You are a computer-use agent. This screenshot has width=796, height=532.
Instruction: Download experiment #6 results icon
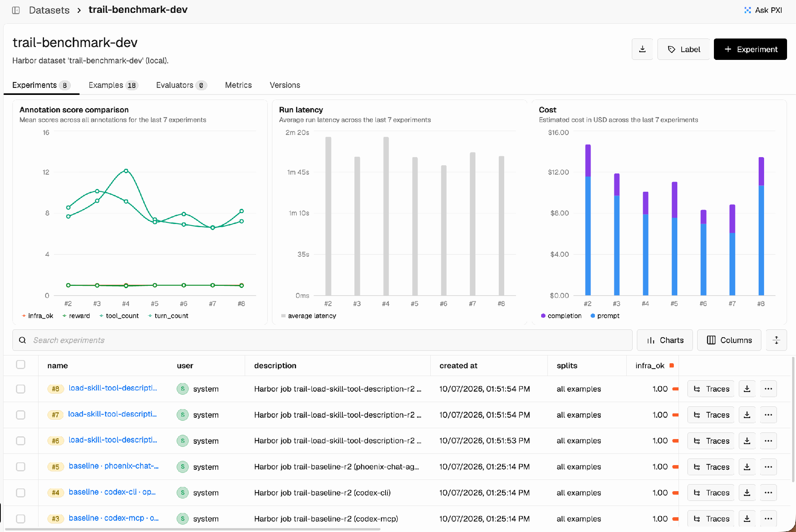[x=747, y=441]
